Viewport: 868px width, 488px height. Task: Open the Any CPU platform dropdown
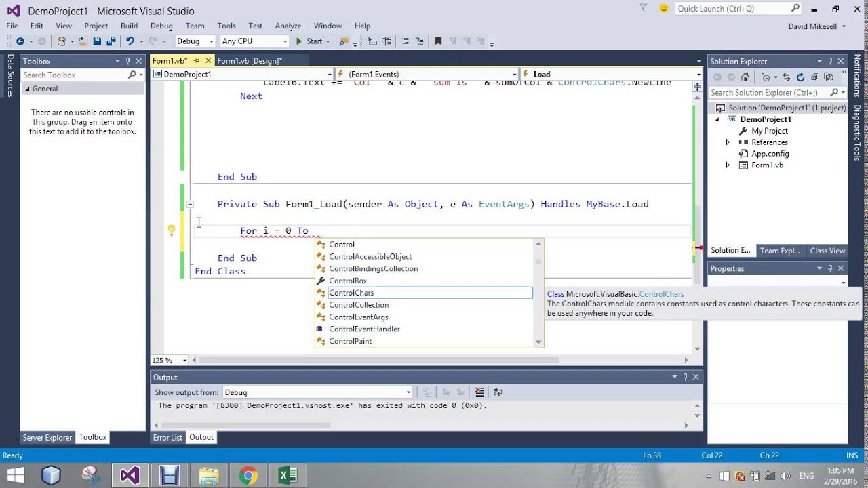(254, 41)
